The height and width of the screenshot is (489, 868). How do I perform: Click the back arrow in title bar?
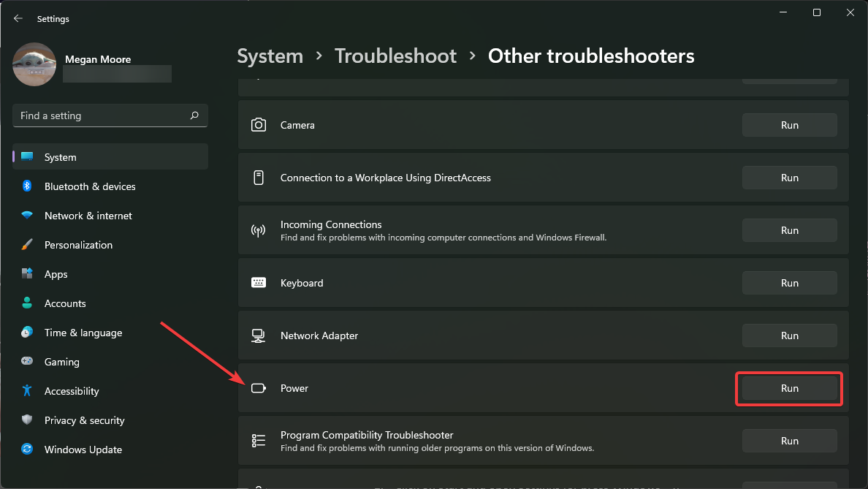click(x=18, y=18)
